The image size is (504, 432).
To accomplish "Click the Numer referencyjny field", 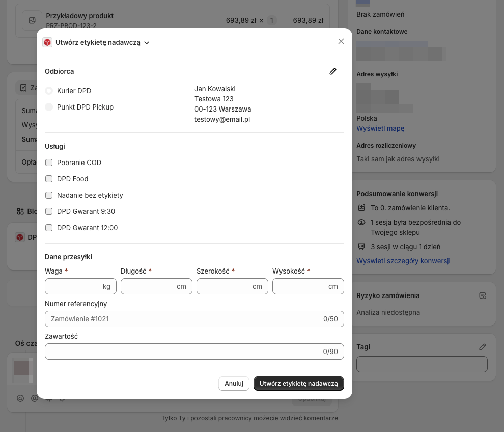I will tap(194, 319).
